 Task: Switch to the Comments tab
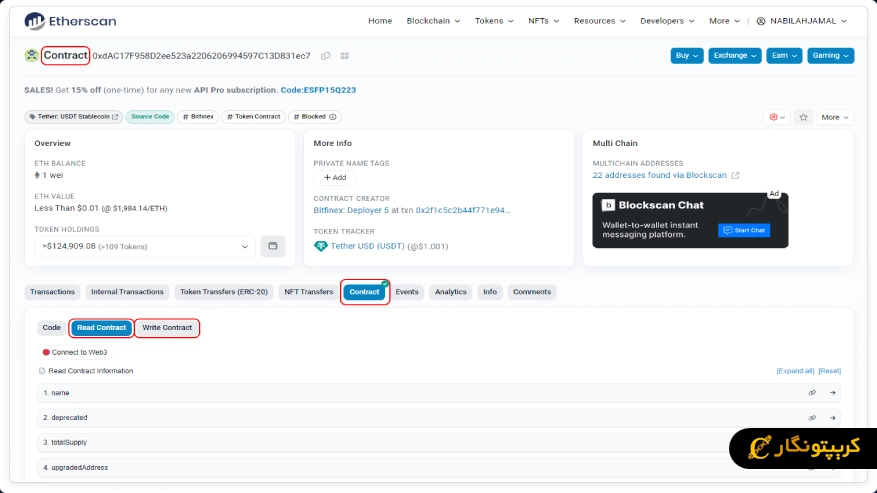pyautogui.click(x=532, y=292)
